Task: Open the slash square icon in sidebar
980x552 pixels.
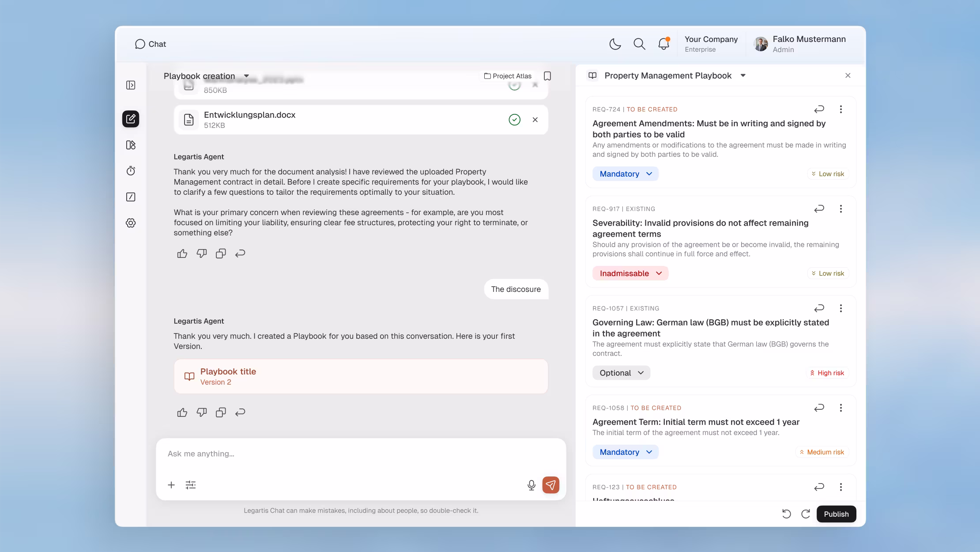Action: click(x=131, y=197)
